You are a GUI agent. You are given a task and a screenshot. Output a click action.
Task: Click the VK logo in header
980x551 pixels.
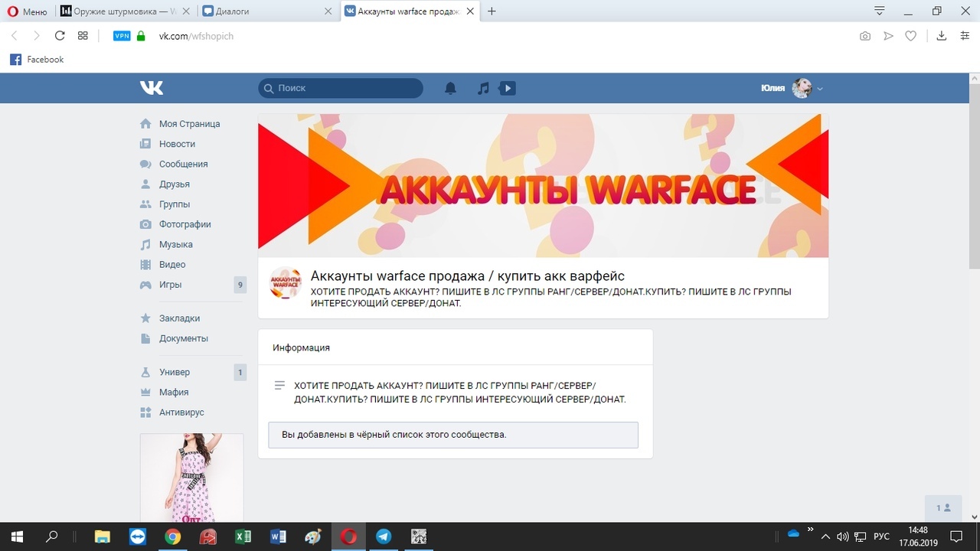point(152,88)
